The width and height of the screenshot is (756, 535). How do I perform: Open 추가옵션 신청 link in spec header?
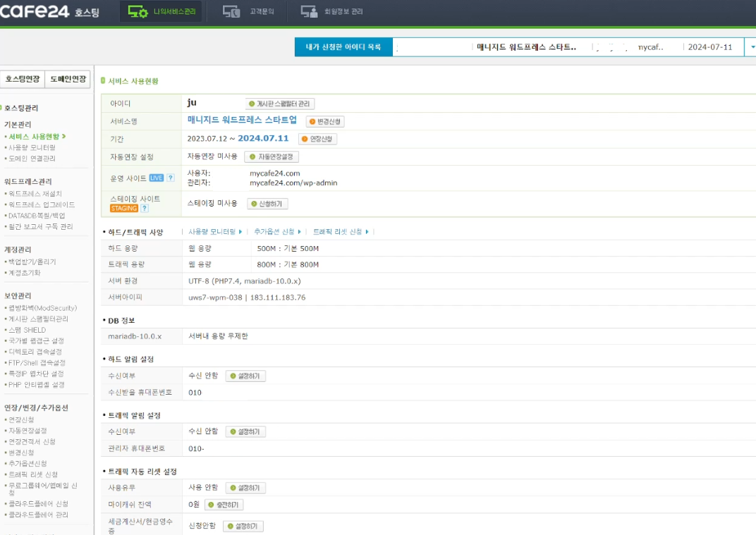(x=277, y=232)
